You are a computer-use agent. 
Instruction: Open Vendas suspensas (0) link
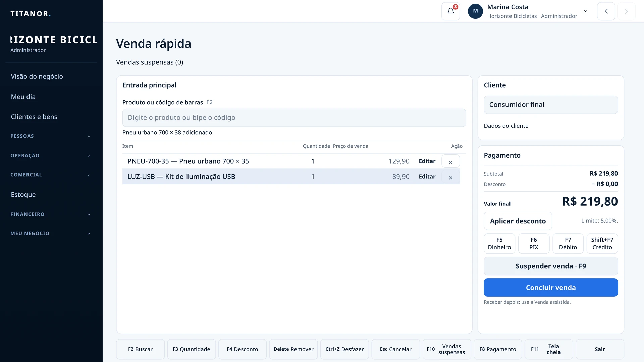coord(150,62)
